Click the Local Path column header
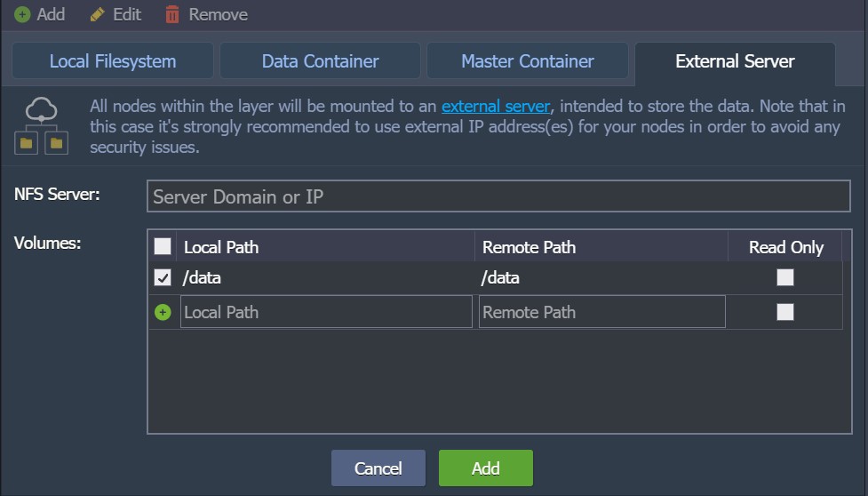This screenshot has height=496, width=868. pos(325,247)
